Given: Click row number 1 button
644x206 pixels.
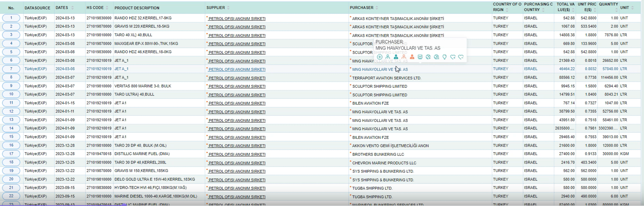Looking at the screenshot, I should coord(11,18).
